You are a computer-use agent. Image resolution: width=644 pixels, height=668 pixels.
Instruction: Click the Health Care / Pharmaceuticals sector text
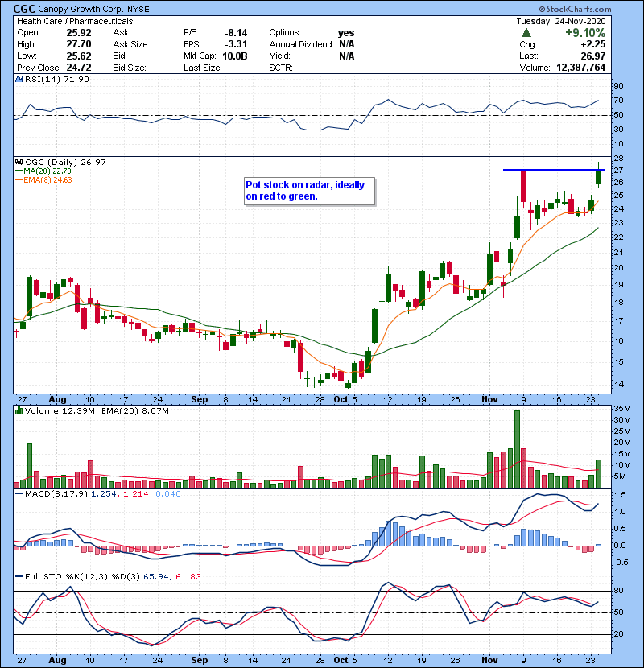(x=75, y=21)
